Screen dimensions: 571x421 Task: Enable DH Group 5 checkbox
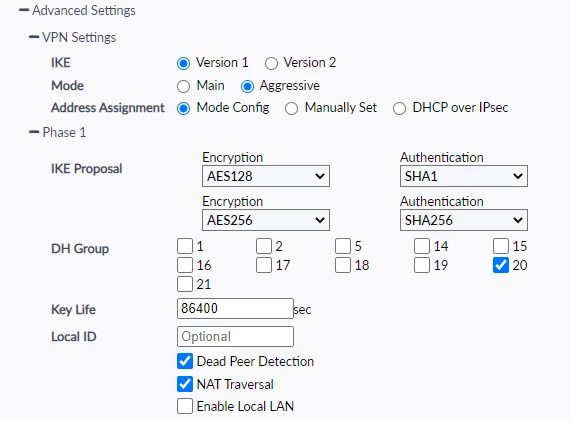pos(343,246)
